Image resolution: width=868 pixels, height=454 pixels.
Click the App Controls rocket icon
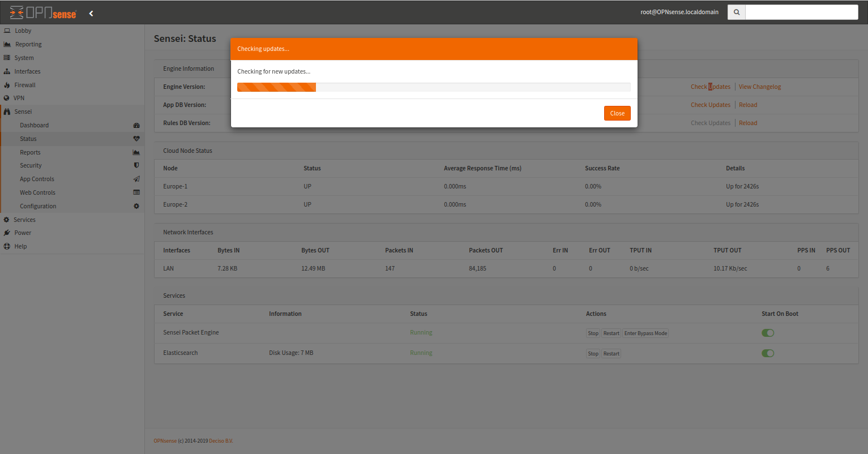pyautogui.click(x=136, y=179)
